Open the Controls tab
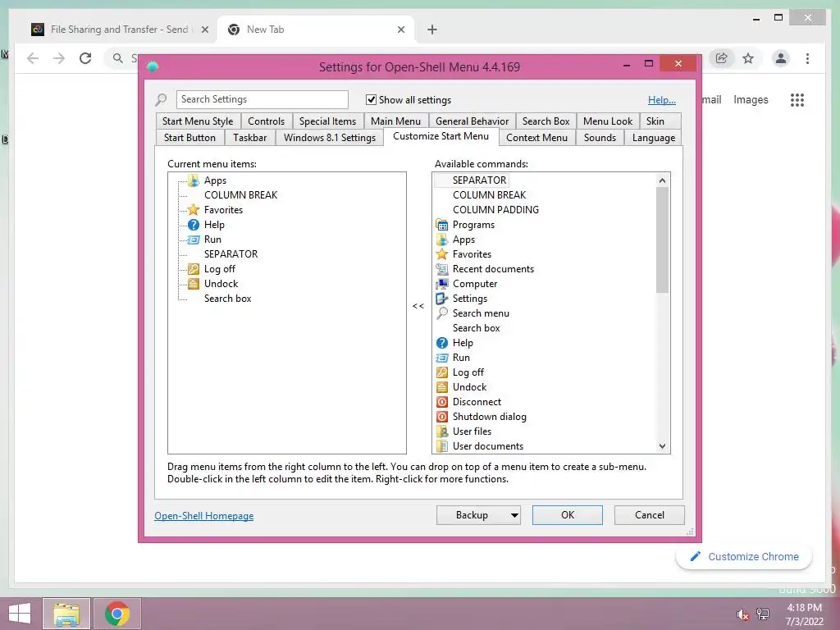This screenshot has height=630, width=840. point(267,121)
